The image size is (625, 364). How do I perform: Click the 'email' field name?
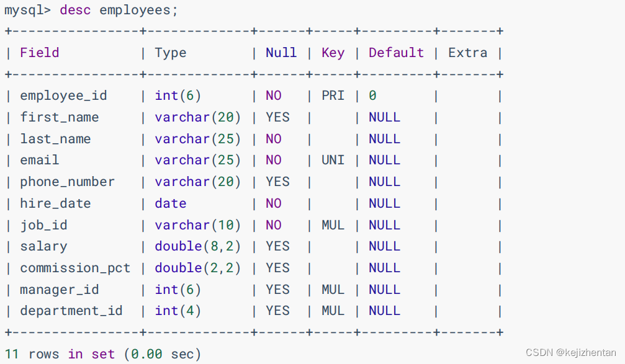click(40, 160)
